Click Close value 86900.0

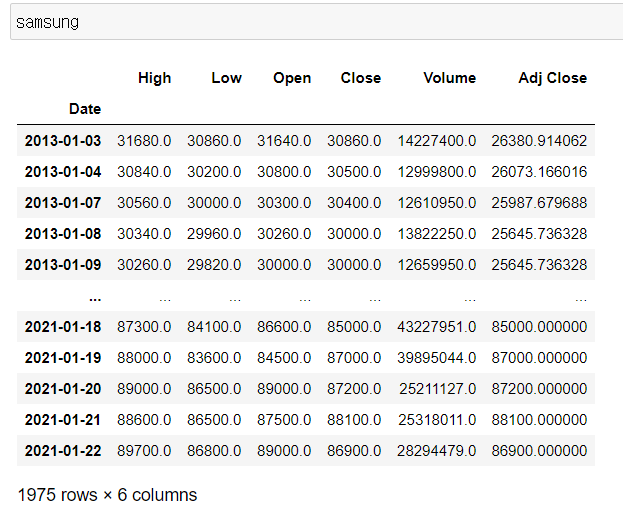354,451
